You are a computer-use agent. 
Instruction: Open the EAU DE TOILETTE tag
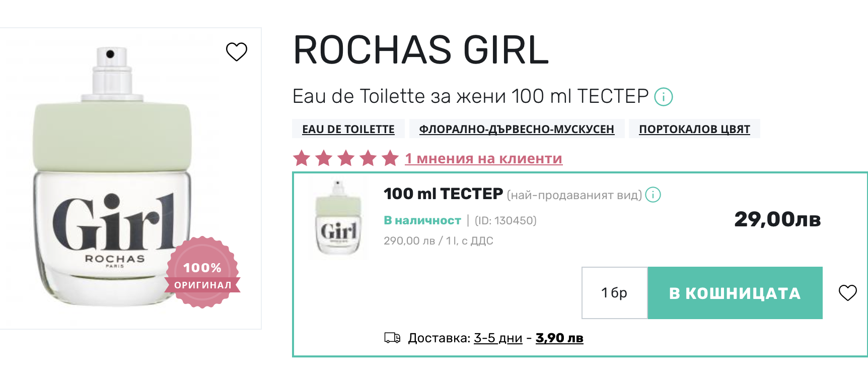point(348,129)
